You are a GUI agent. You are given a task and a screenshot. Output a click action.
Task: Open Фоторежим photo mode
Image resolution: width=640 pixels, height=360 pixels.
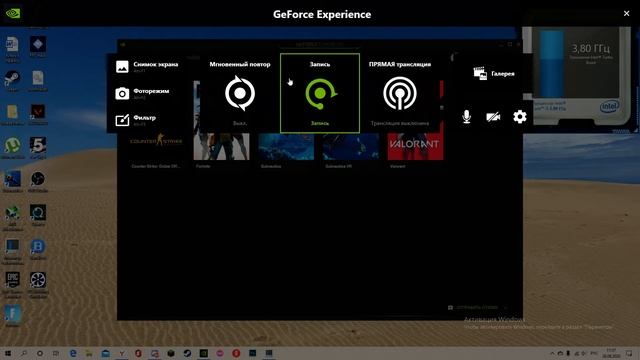coord(143,93)
